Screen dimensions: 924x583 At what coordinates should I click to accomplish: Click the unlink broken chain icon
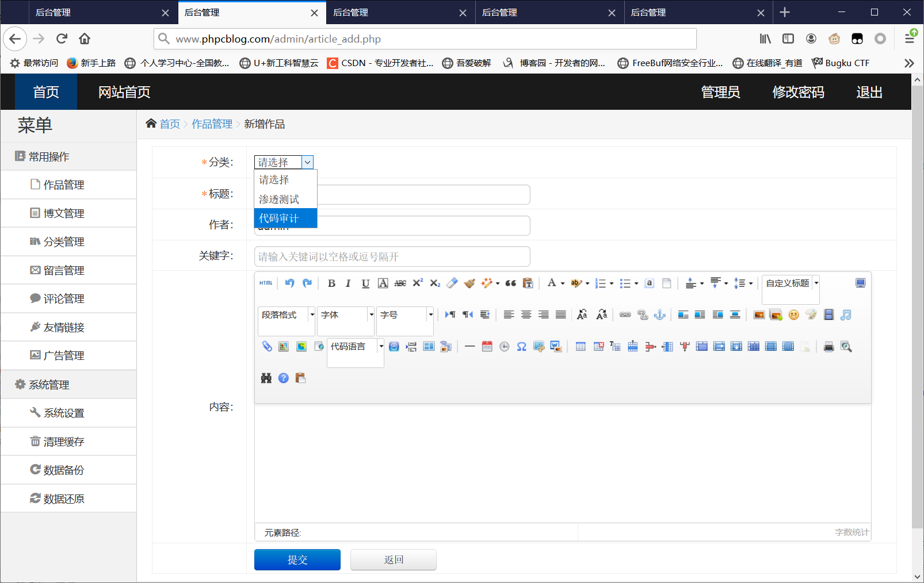point(643,314)
